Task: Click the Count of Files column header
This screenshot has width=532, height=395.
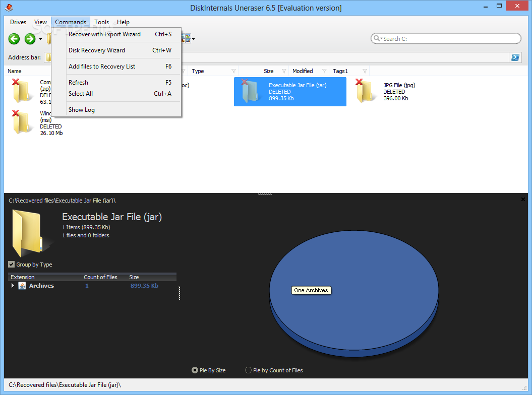Action: 100,277
